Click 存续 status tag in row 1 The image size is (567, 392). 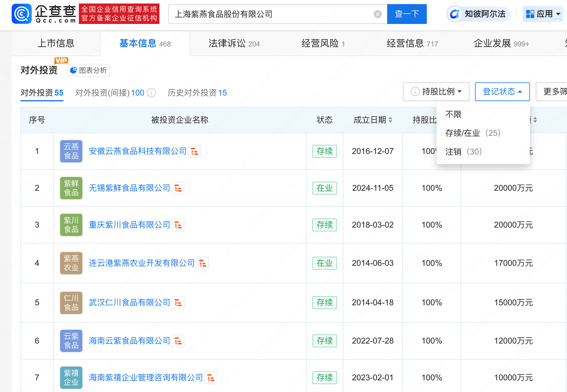pyautogui.click(x=325, y=151)
